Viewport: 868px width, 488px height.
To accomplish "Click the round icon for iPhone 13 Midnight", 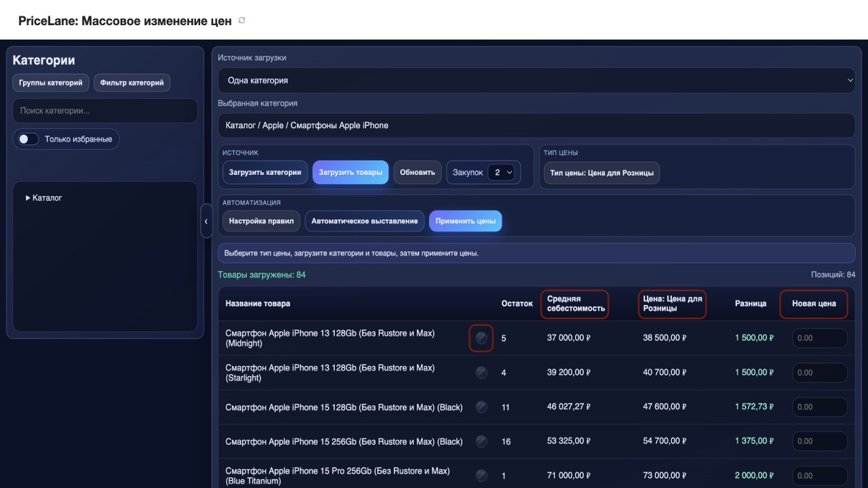I will [x=481, y=338].
